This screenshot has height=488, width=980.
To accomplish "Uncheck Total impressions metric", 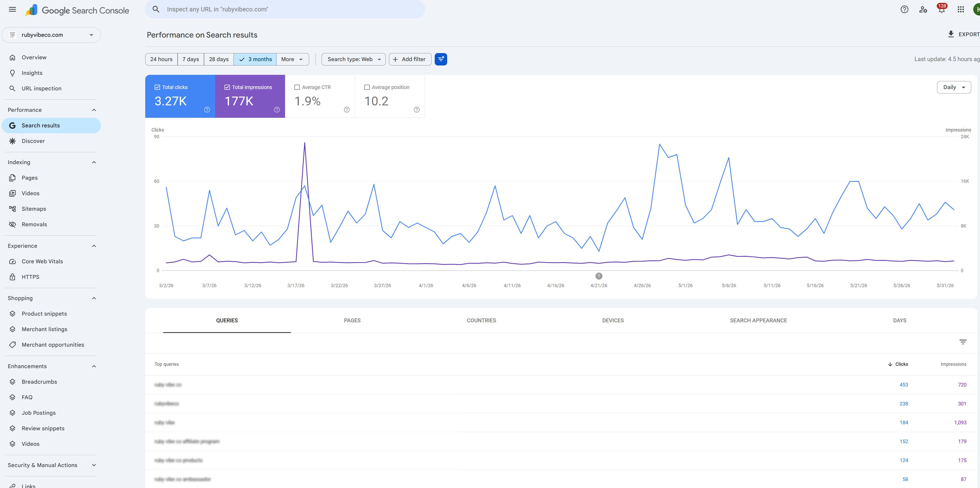I will tap(227, 87).
